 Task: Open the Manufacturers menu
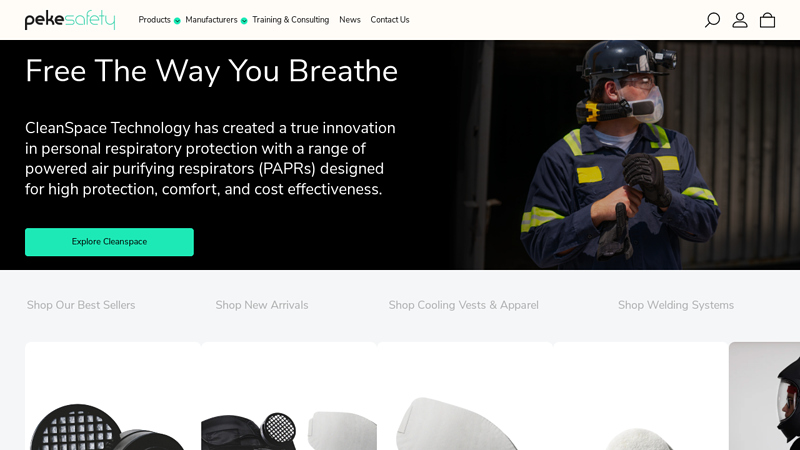[211, 20]
